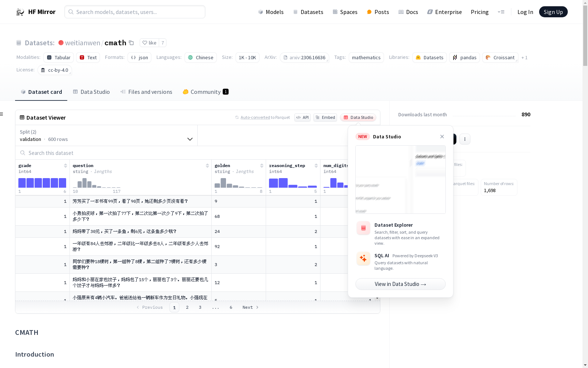Sort by the reasoning_step column

316,166
